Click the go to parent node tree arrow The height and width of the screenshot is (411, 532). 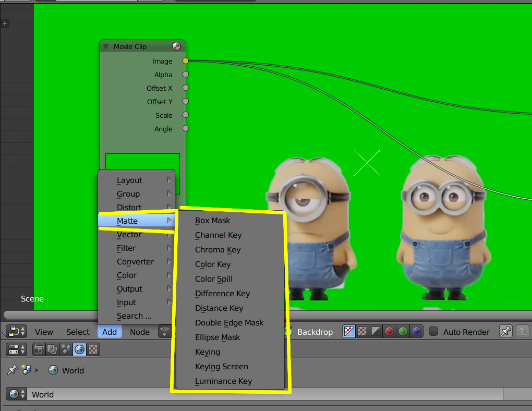click(523, 331)
